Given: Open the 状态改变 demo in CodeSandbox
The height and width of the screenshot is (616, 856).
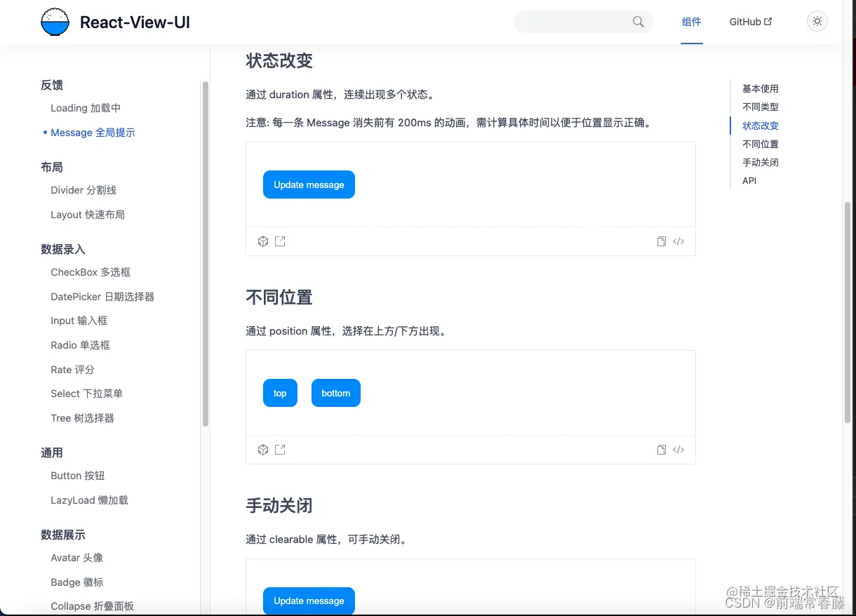Looking at the screenshot, I should (x=263, y=241).
